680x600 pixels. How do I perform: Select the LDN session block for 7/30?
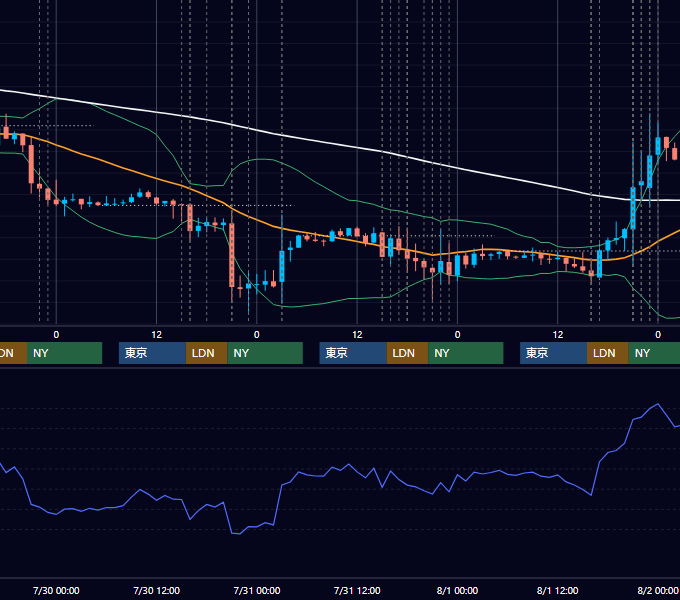[206, 353]
